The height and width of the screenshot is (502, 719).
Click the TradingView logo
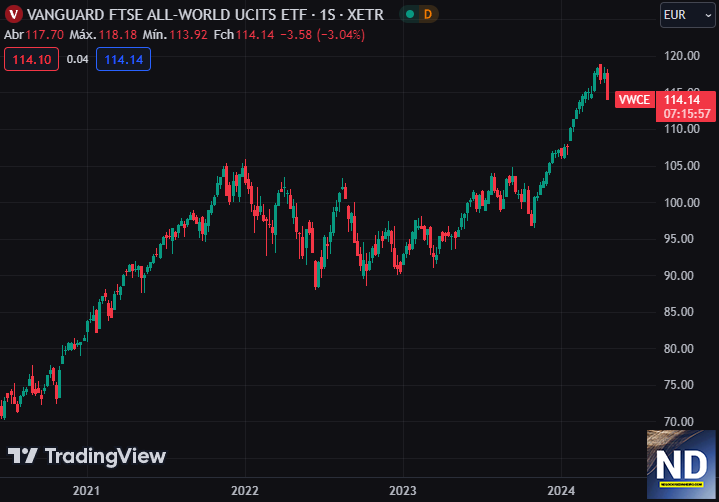[x=87, y=456]
